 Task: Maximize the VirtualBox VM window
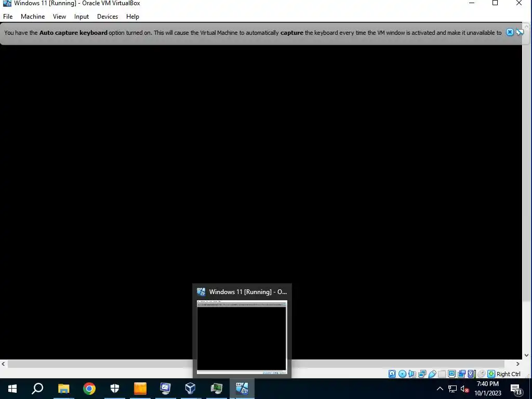click(x=495, y=3)
